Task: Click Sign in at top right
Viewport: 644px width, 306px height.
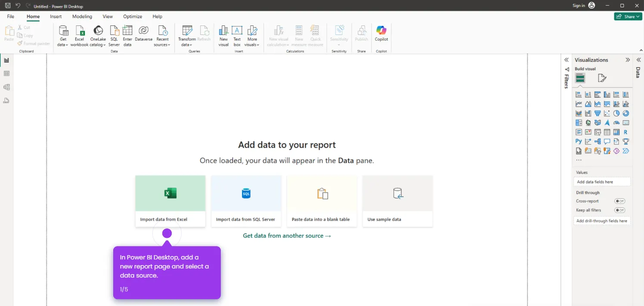Action: click(x=579, y=6)
